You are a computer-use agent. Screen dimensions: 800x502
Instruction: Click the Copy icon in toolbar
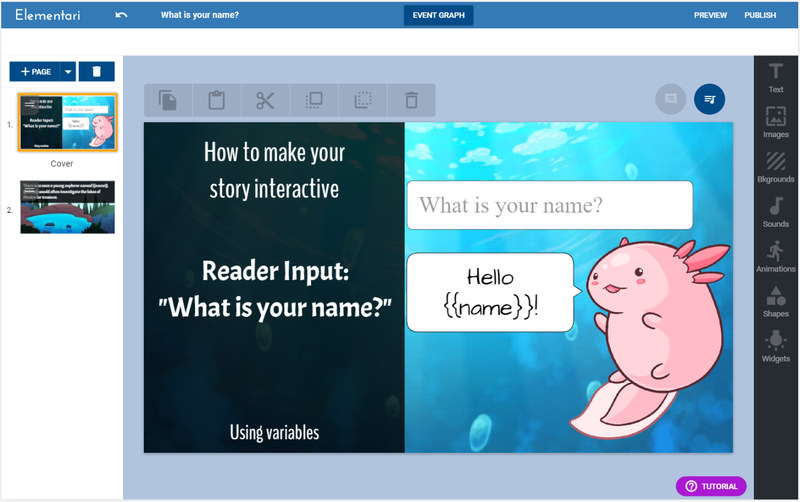click(168, 101)
